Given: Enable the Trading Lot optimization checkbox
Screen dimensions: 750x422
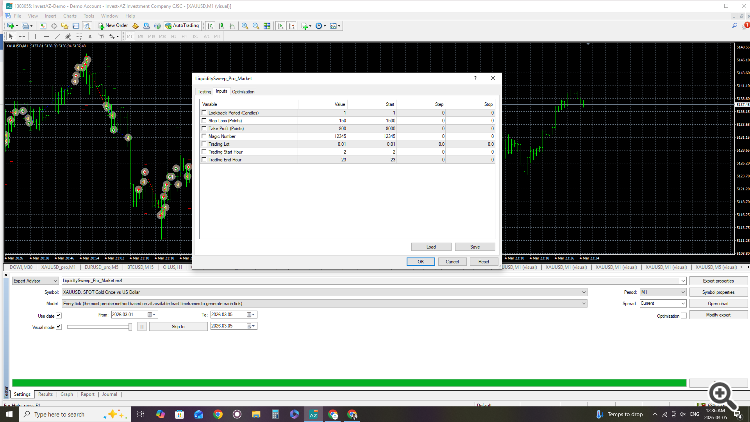Looking at the screenshot, I should coord(205,144).
